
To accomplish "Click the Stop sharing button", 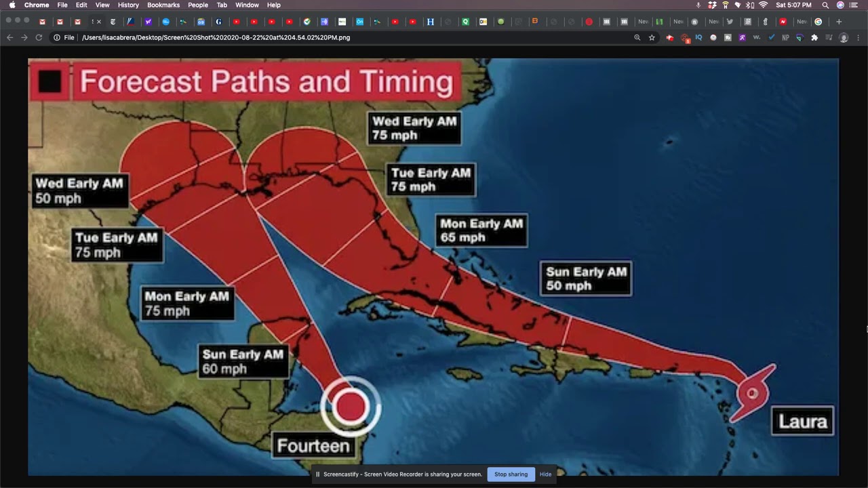I will (511, 474).
